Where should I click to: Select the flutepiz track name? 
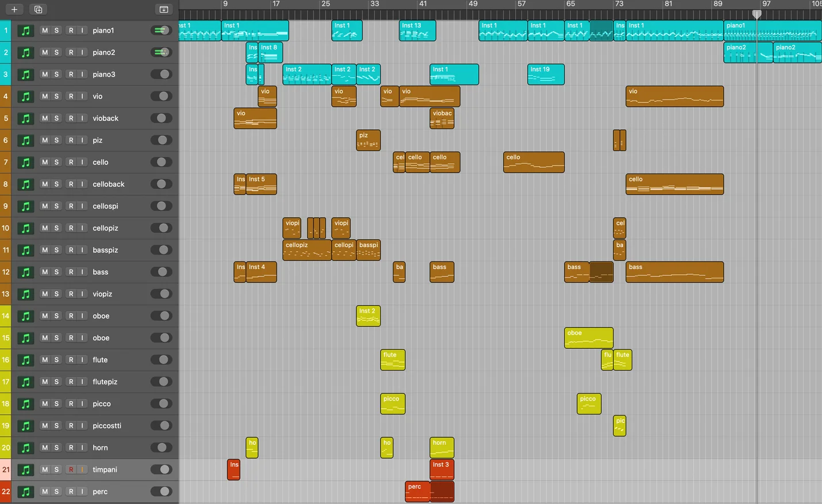pos(105,382)
